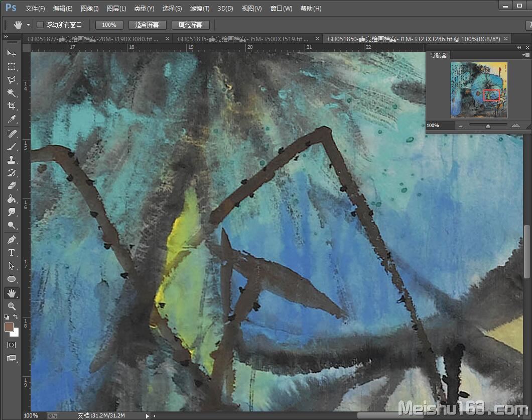Select the Hand tool in the toolbox
532x420 pixels.
click(x=12, y=293)
